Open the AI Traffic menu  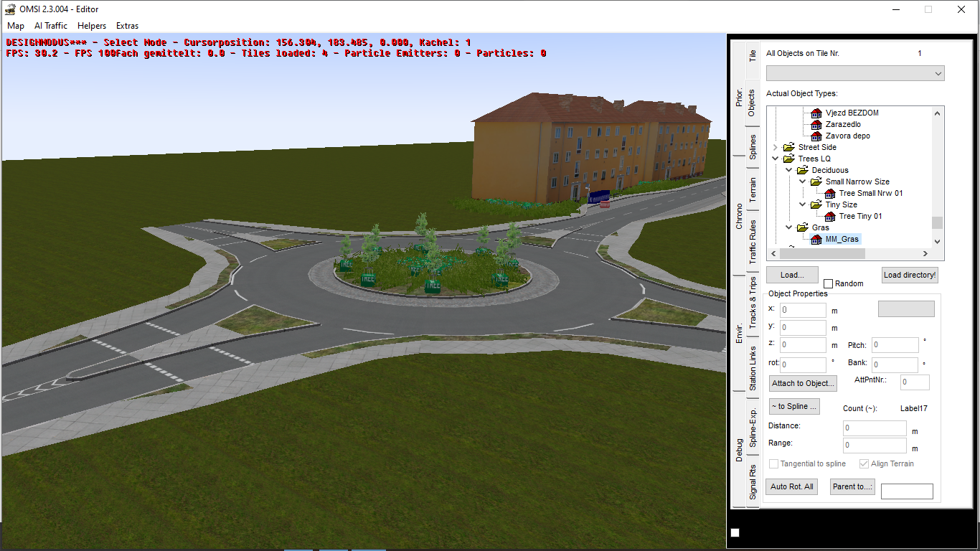51,26
